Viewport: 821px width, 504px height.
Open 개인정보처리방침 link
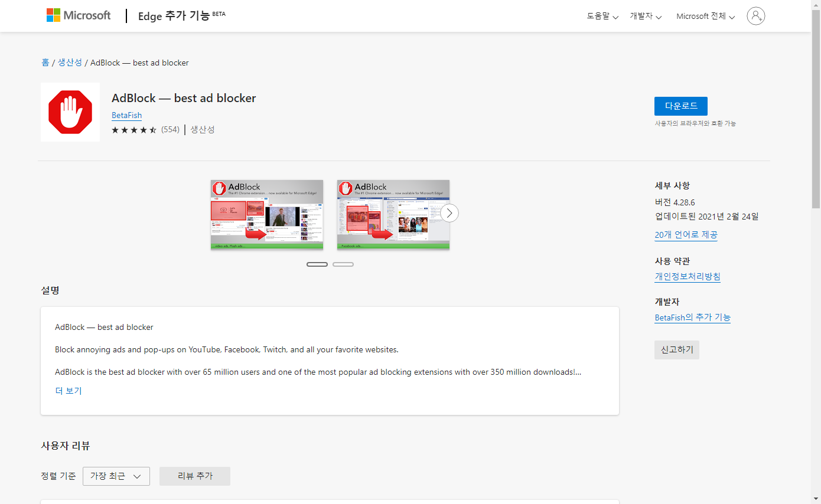pos(688,277)
